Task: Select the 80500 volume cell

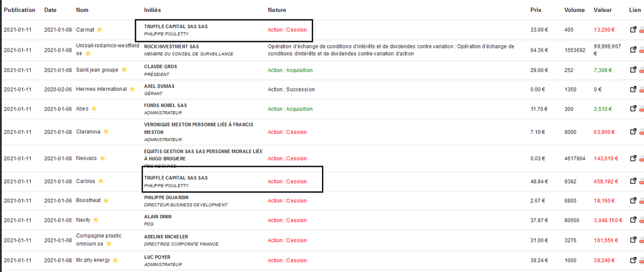Action: [573, 220]
